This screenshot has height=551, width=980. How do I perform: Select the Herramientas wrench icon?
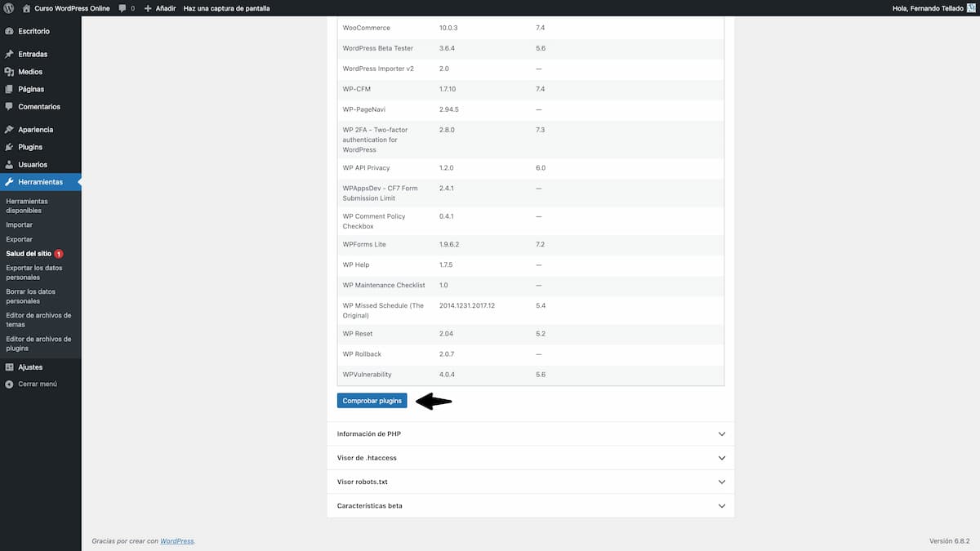point(8,181)
